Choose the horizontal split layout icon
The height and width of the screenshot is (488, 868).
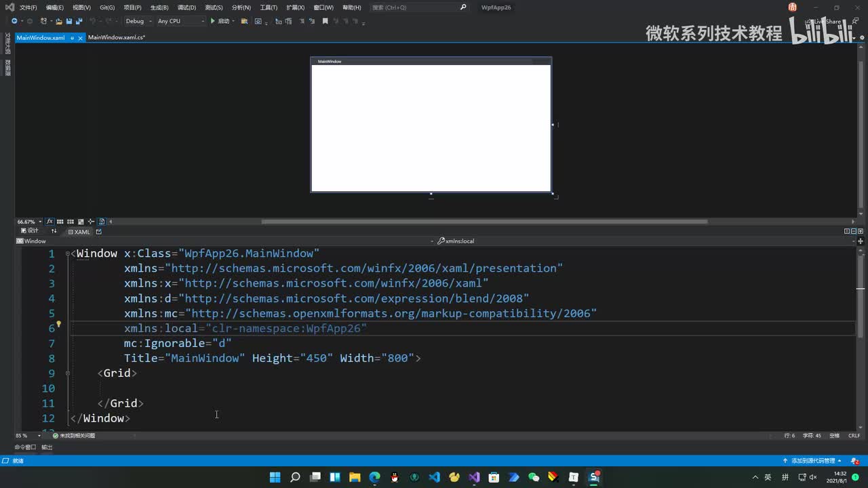click(853, 231)
